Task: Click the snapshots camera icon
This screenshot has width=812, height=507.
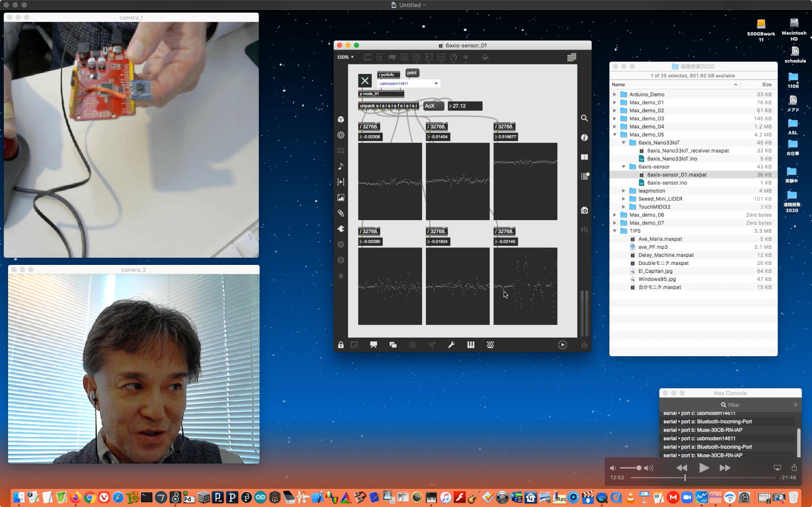Action: pos(584,210)
